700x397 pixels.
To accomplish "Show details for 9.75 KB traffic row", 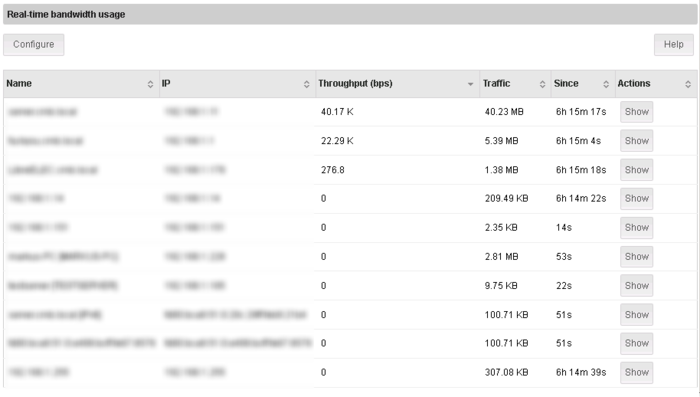I will click(x=637, y=285).
